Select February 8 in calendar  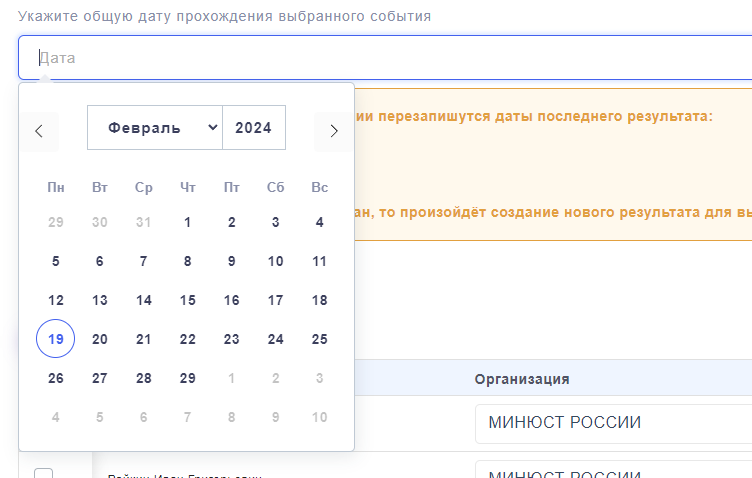188,262
